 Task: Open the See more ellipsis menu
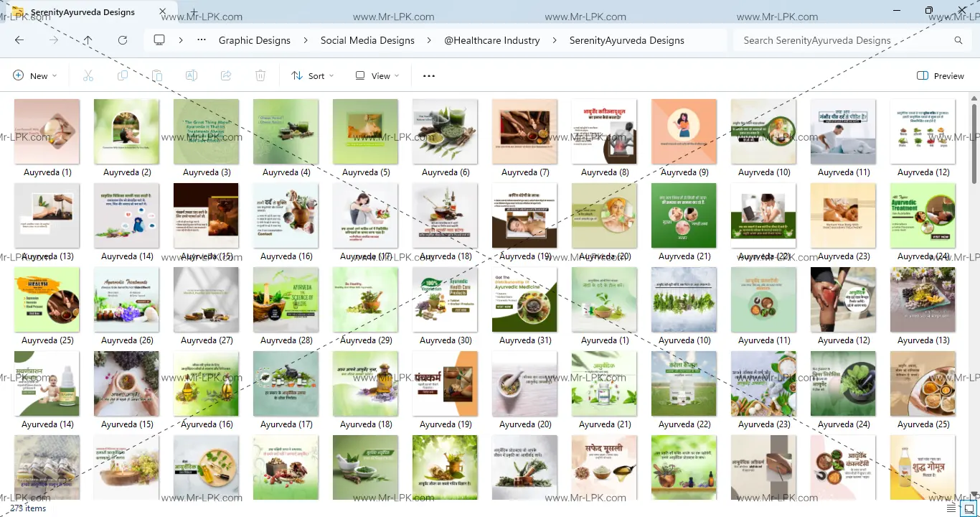tap(429, 75)
